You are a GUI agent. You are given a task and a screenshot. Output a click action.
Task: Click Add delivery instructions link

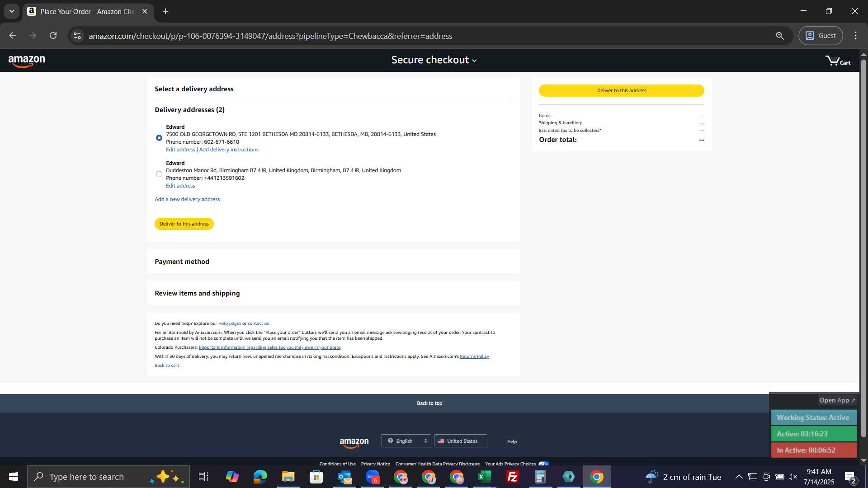click(229, 150)
